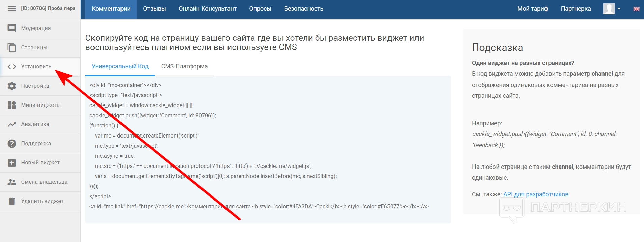The image size is (644, 242).
Task: Click the Настройка gear icon
Action: [12, 86]
